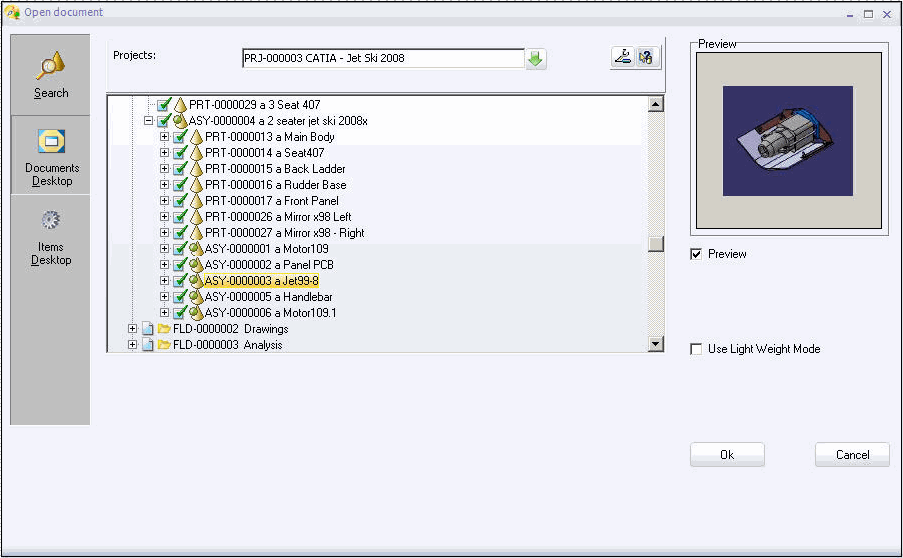The height and width of the screenshot is (558, 903).
Task: Click part icon of PRT-0000013 Main Body
Action: click(x=196, y=137)
